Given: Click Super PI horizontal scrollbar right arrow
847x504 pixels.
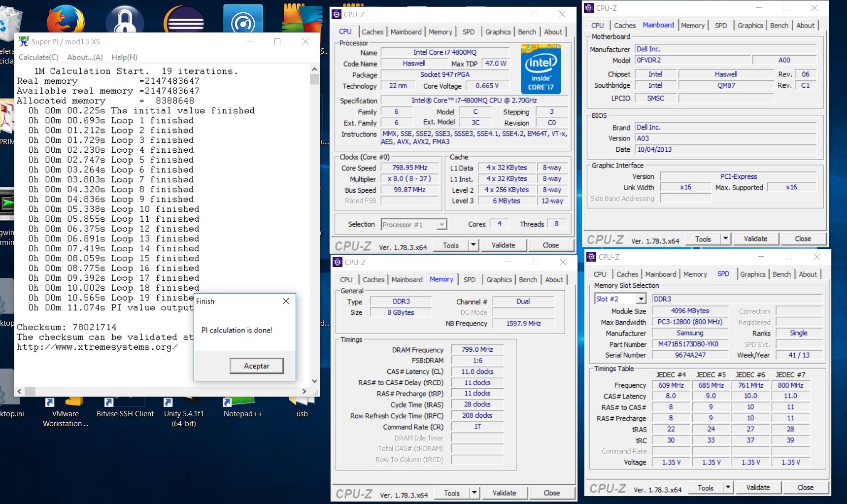Looking at the screenshot, I should click(304, 391).
